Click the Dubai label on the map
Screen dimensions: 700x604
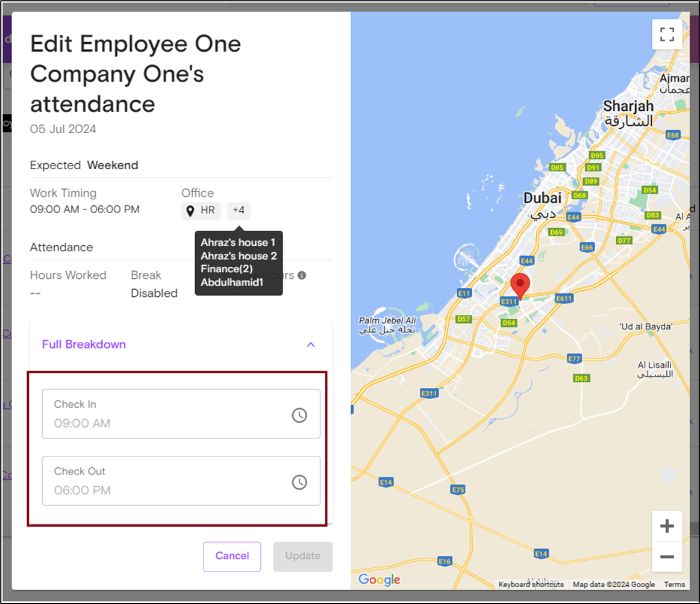[x=542, y=198]
